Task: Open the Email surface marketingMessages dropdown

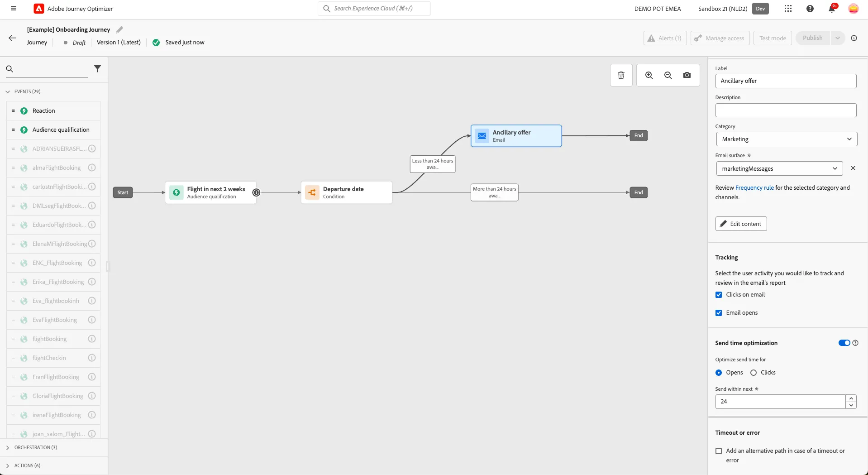Action: click(779, 168)
